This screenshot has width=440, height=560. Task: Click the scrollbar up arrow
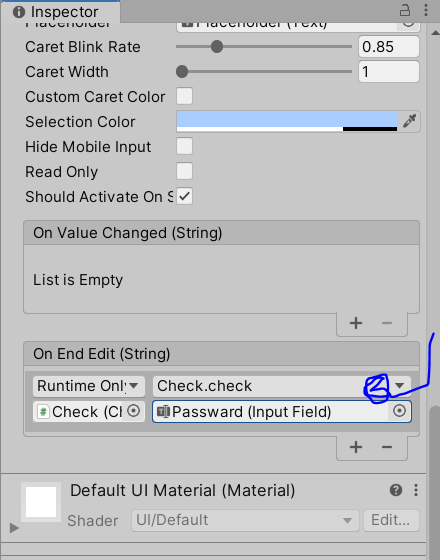pyautogui.click(x=434, y=32)
